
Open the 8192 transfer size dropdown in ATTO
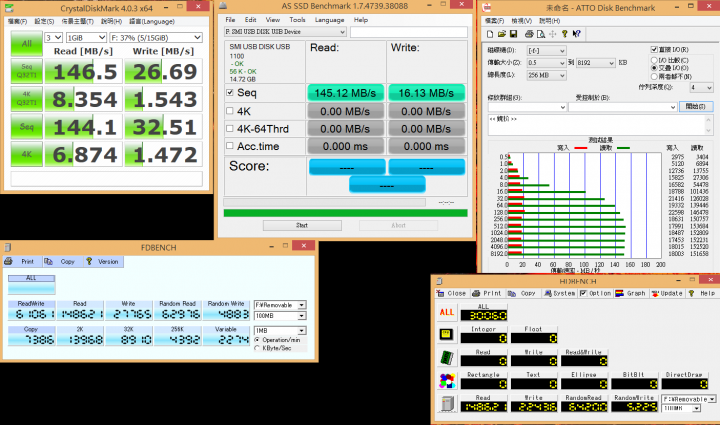(x=596, y=63)
